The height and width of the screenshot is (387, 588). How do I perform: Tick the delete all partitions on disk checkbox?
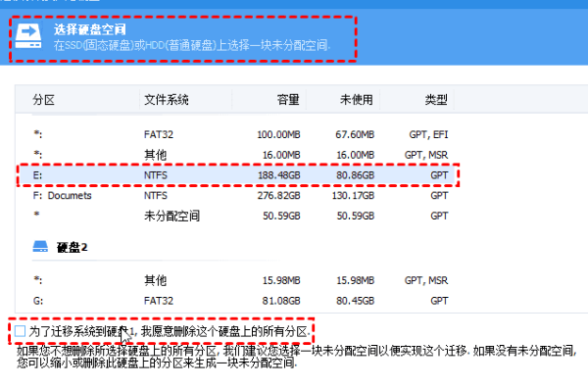coord(20,331)
